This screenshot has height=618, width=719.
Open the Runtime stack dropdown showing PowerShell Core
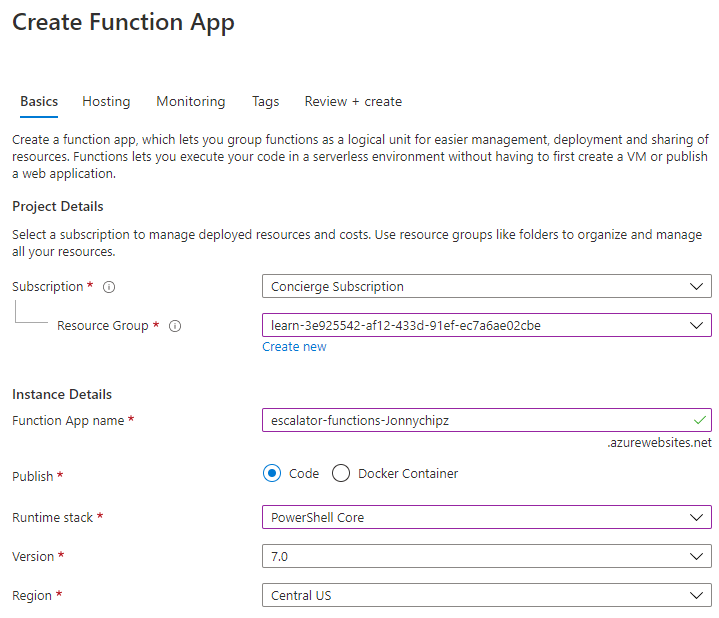point(486,517)
